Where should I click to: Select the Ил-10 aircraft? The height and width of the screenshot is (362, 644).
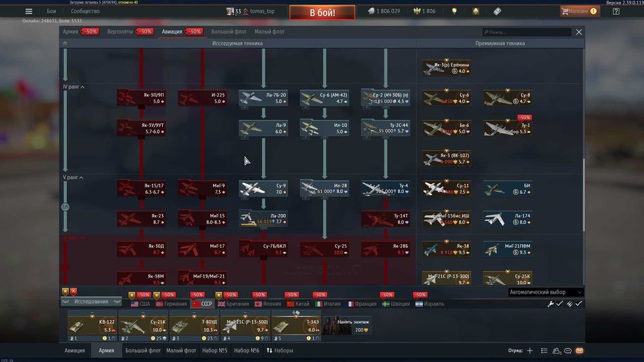pyautogui.click(x=325, y=128)
